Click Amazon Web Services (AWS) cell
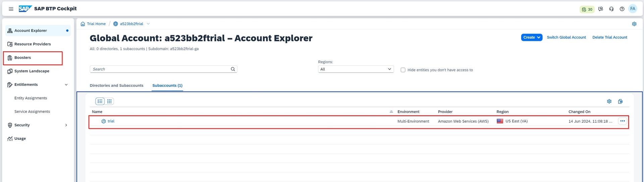 [463, 121]
